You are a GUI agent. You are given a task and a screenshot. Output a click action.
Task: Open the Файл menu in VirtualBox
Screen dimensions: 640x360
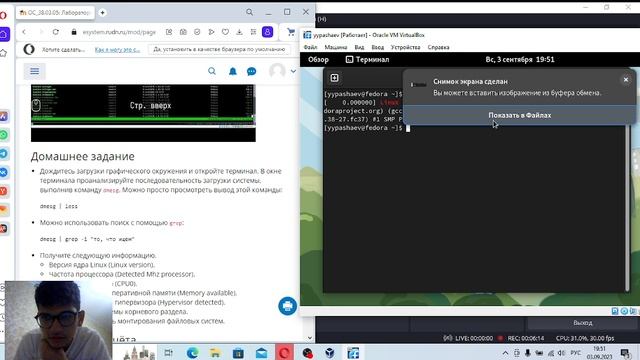pos(310,47)
